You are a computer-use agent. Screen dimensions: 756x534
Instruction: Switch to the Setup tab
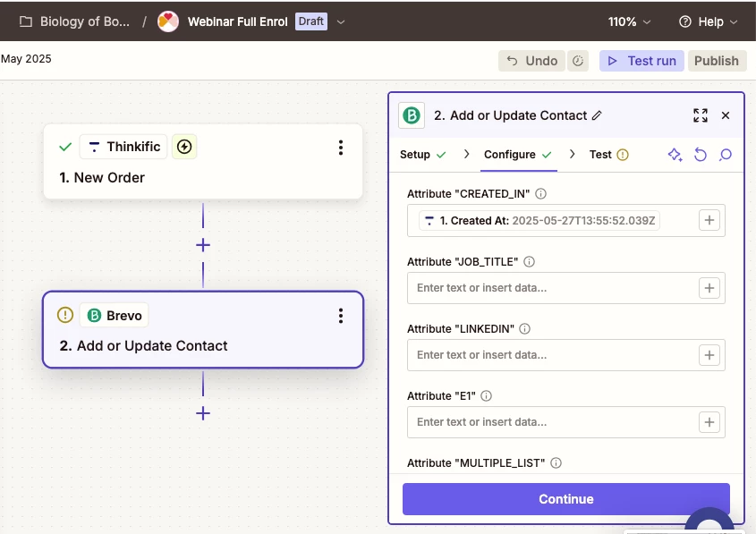(423, 155)
